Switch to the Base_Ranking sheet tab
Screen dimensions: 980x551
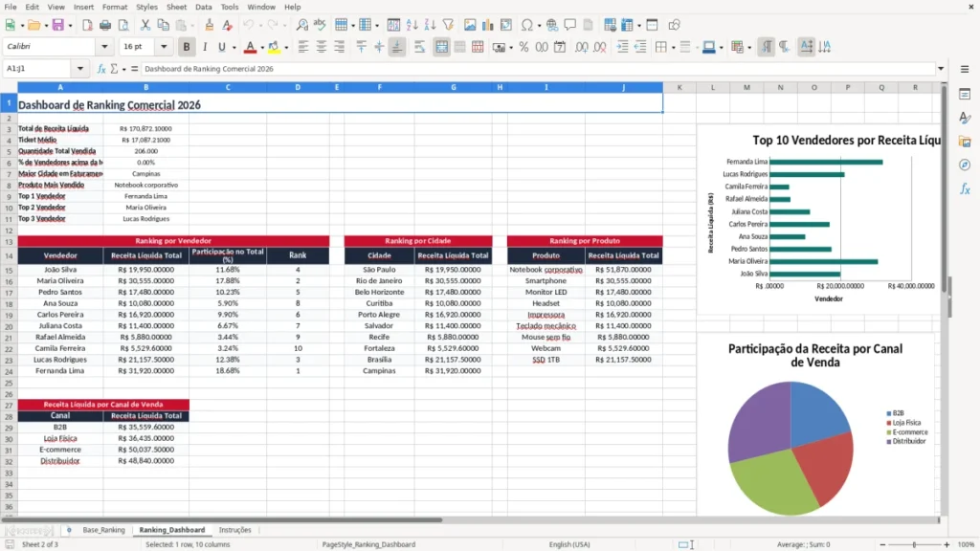pyautogui.click(x=103, y=530)
